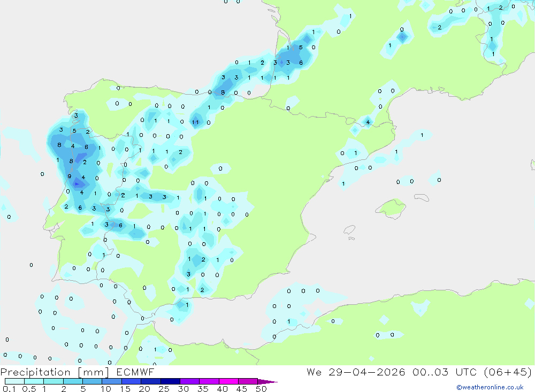Click the '[mm]' unit label
535x392 pixels.
94,372
